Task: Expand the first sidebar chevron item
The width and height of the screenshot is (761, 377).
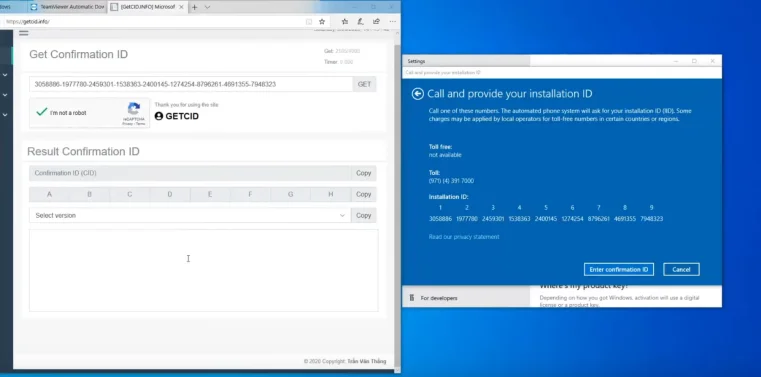Action: (x=5, y=75)
